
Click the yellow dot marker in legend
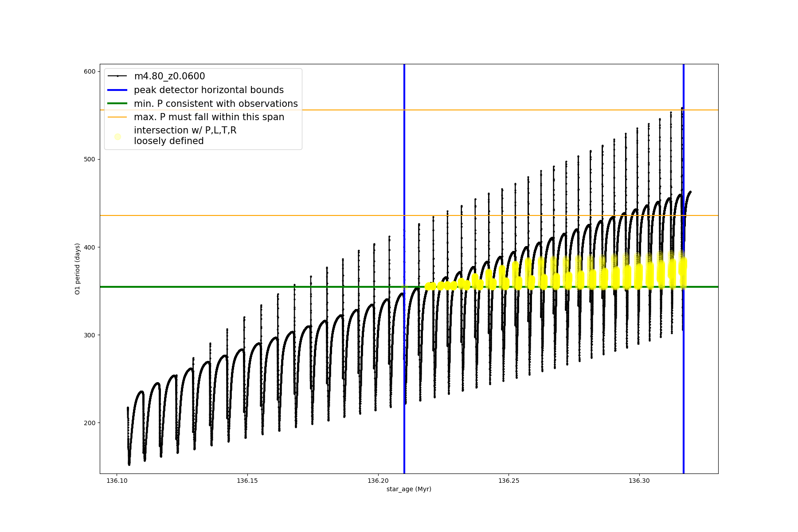click(x=117, y=137)
